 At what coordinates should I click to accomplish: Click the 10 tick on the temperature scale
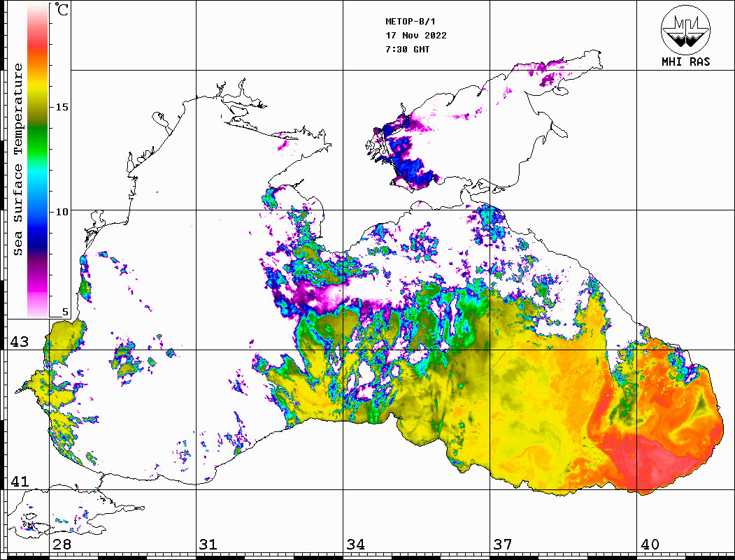[x=62, y=213]
